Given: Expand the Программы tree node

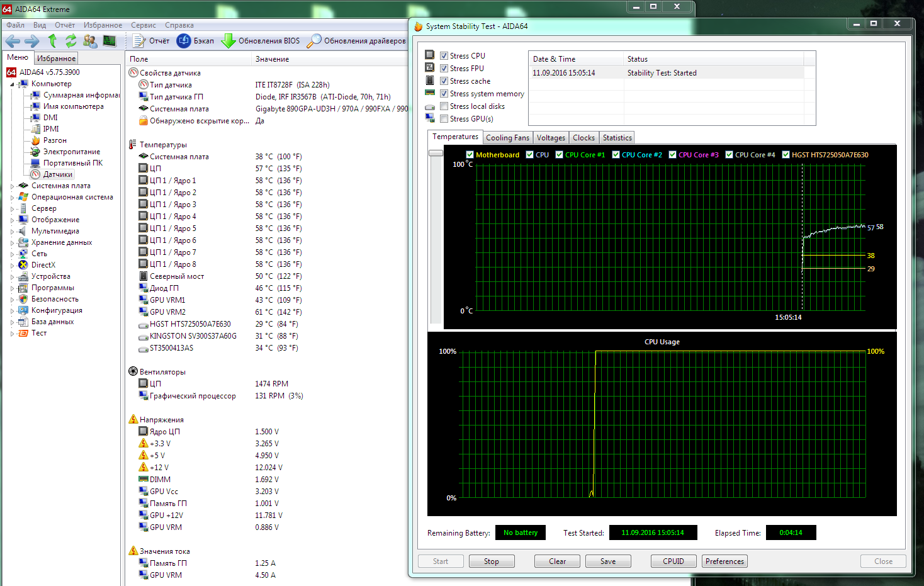Looking at the screenshot, I should pos(12,288).
